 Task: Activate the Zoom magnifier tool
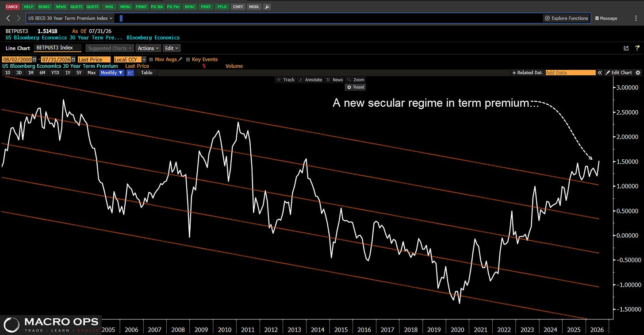point(356,80)
